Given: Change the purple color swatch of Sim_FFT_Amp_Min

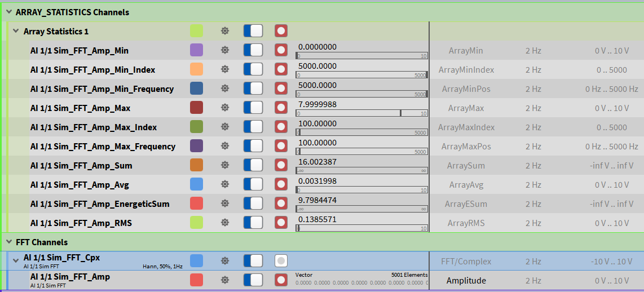Looking at the screenshot, I should pyautogui.click(x=196, y=50).
